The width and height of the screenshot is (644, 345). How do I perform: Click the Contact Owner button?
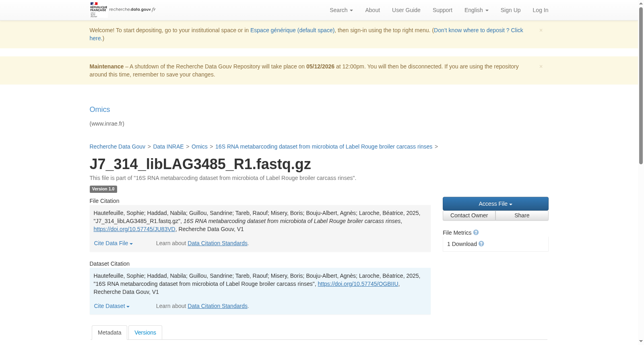click(469, 215)
